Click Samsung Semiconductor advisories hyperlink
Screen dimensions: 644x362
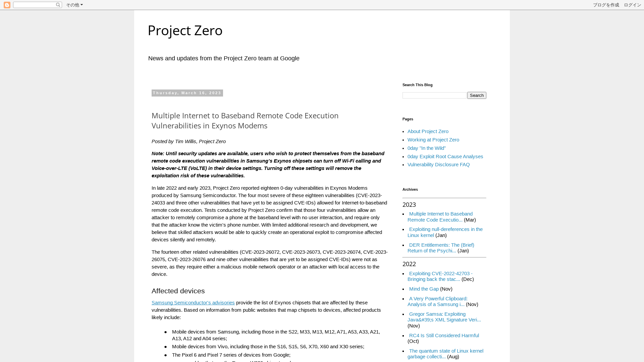(x=193, y=302)
